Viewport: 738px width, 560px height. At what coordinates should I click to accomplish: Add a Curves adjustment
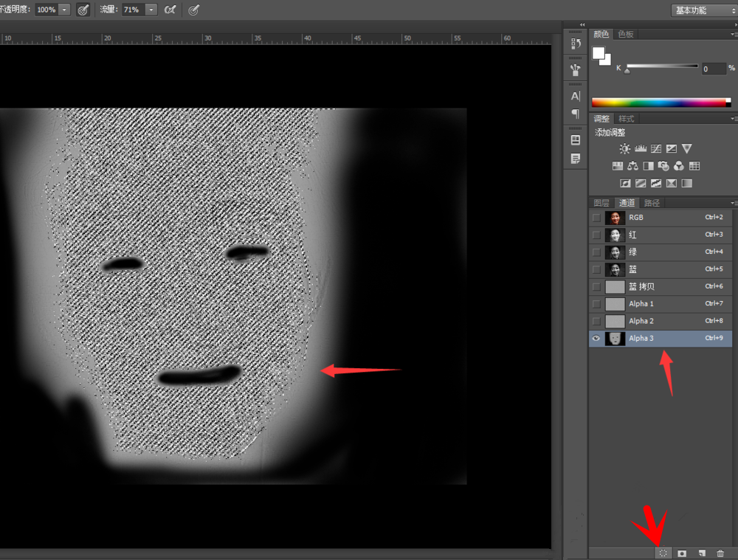tap(656, 149)
